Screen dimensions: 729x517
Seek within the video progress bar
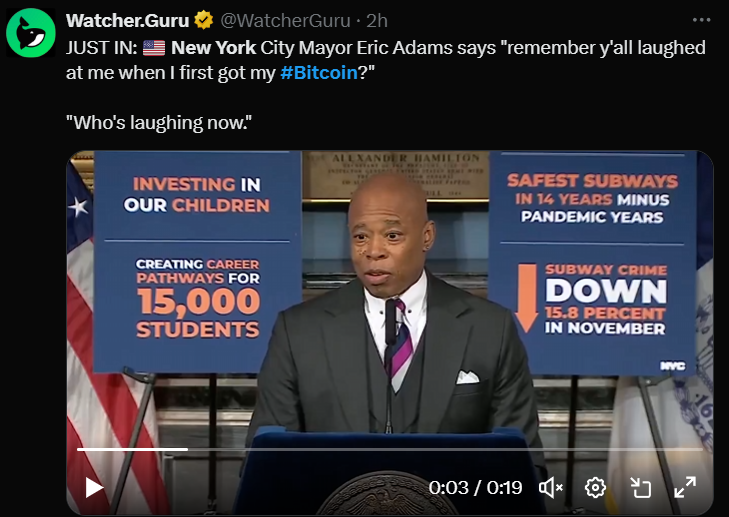pos(390,449)
